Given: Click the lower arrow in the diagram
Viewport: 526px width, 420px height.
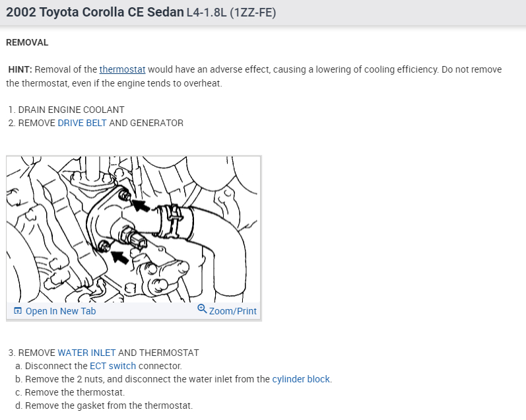Looking at the screenshot, I should pyautogui.click(x=119, y=257).
